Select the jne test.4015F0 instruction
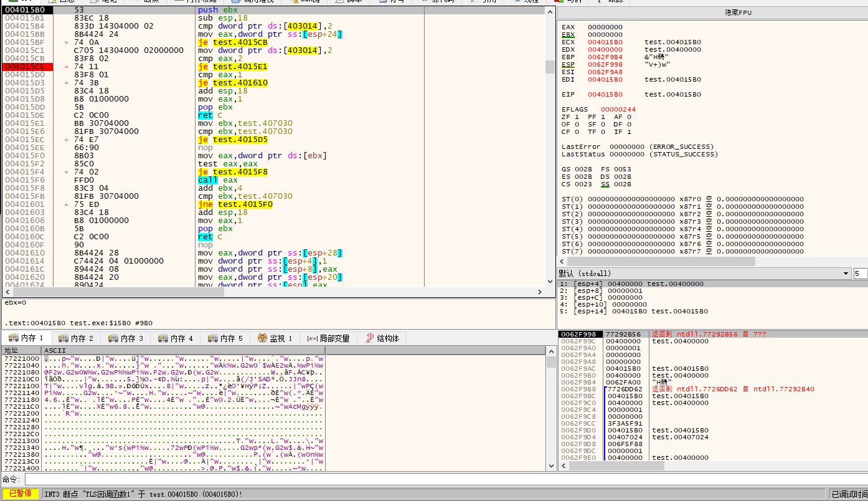Viewport: 868px width, 501px height. [235, 204]
